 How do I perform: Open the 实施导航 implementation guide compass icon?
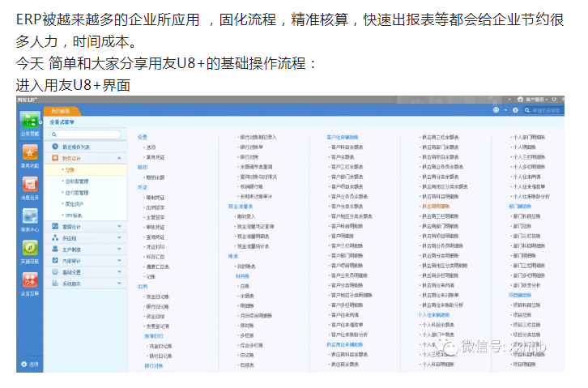(x=30, y=248)
